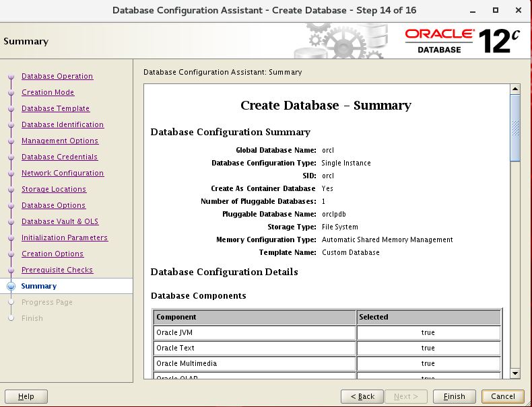Viewport: 532px width, 407px height.
Task: Click the File System storage type value
Action: pyautogui.click(x=339, y=227)
